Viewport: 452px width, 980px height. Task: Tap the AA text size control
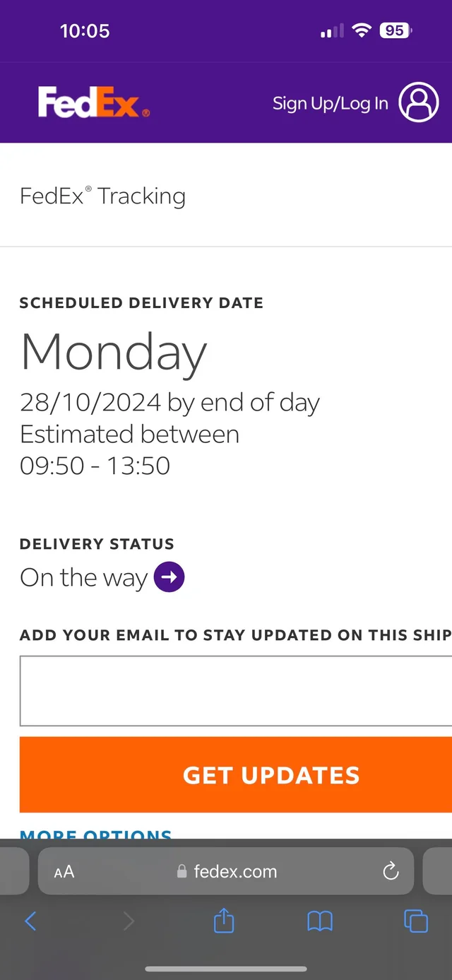(x=64, y=871)
